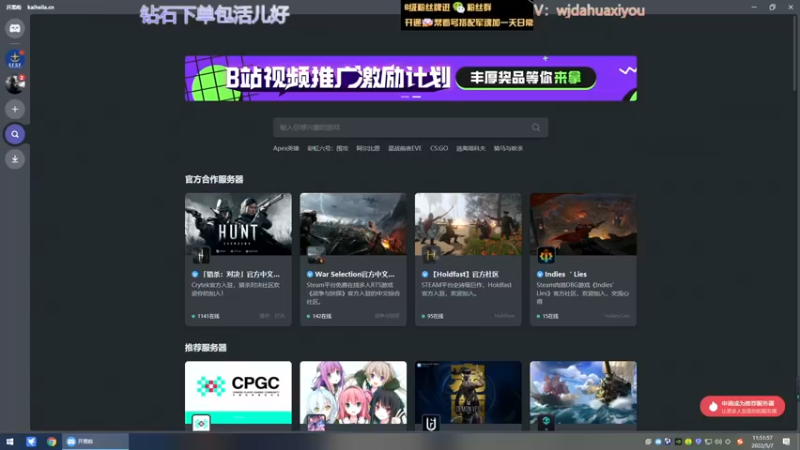Click the game search input field
The height and width of the screenshot is (450, 800).
click(410, 128)
